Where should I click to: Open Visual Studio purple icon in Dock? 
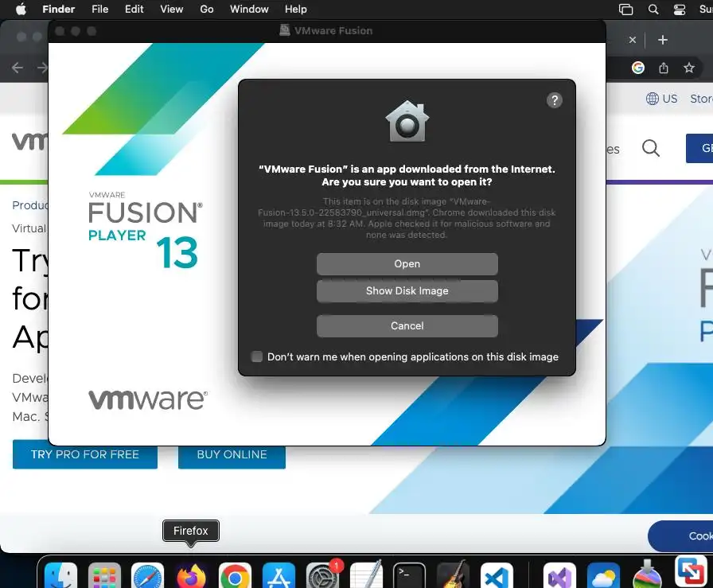559,576
